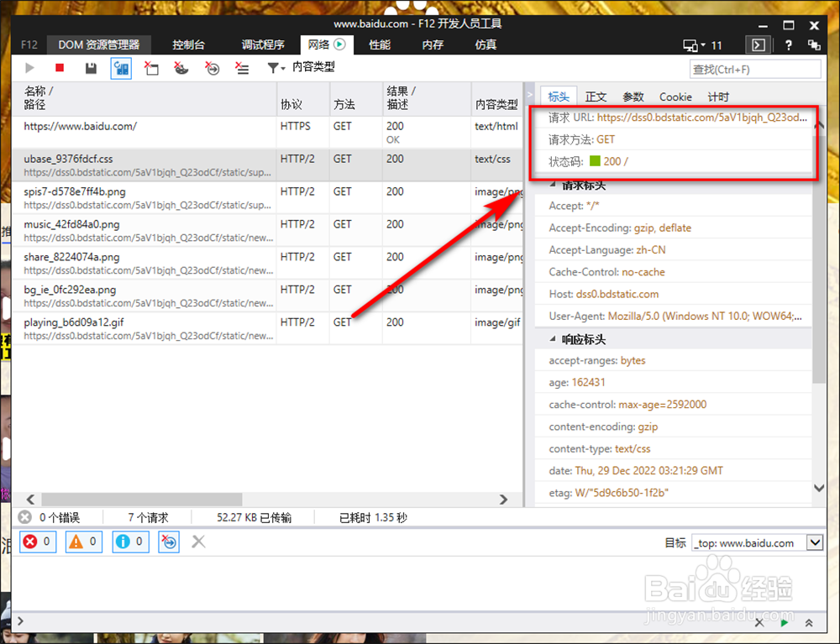Sort by 内容类型 column header
840x644 pixels.
pos(496,98)
